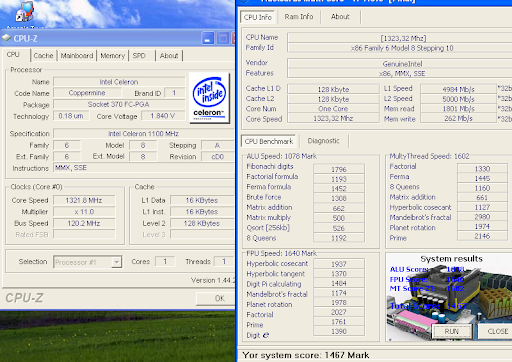Click the Family value field in CPU-Z
This screenshot has width=512, height=362.
click(x=67, y=145)
